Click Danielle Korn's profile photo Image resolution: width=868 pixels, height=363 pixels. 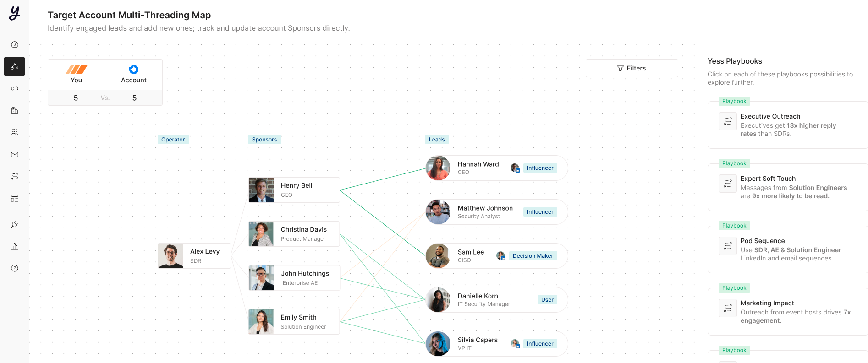[x=438, y=300]
